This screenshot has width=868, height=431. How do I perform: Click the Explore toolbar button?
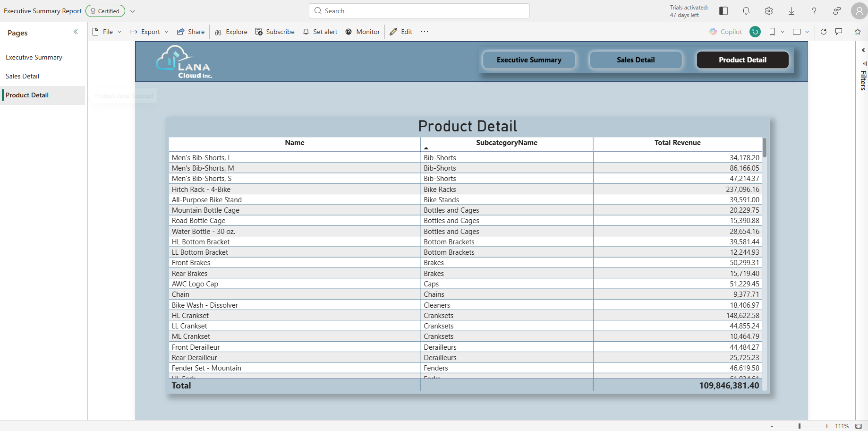click(231, 32)
